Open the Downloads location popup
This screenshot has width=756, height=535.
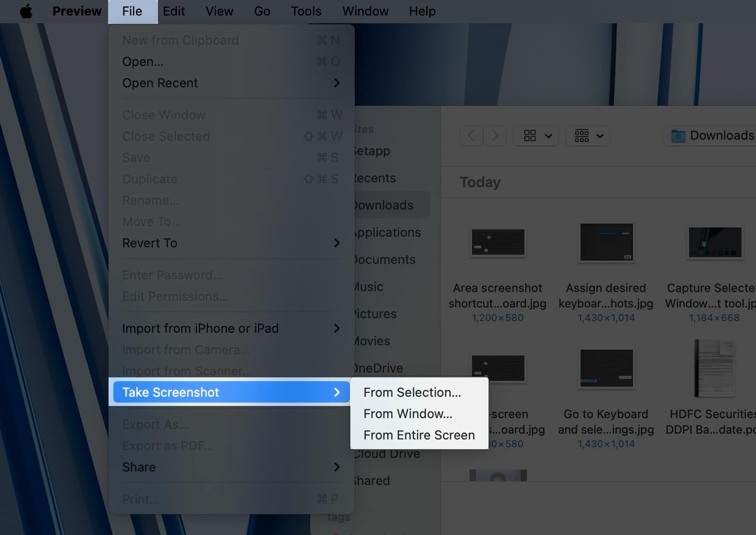[x=710, y=135]
